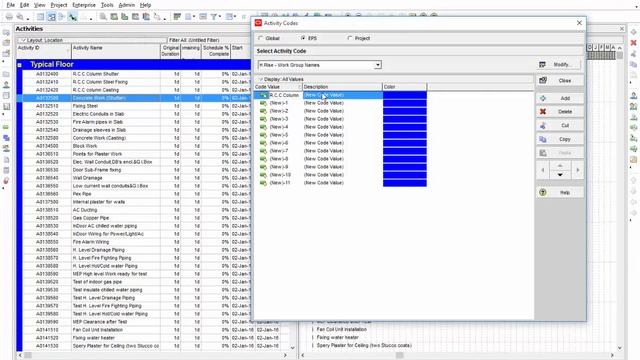The width and height of the screenshot is (640, 360).
Task: Click the Print icon in the top toolbar
Action: coord(9,17)
